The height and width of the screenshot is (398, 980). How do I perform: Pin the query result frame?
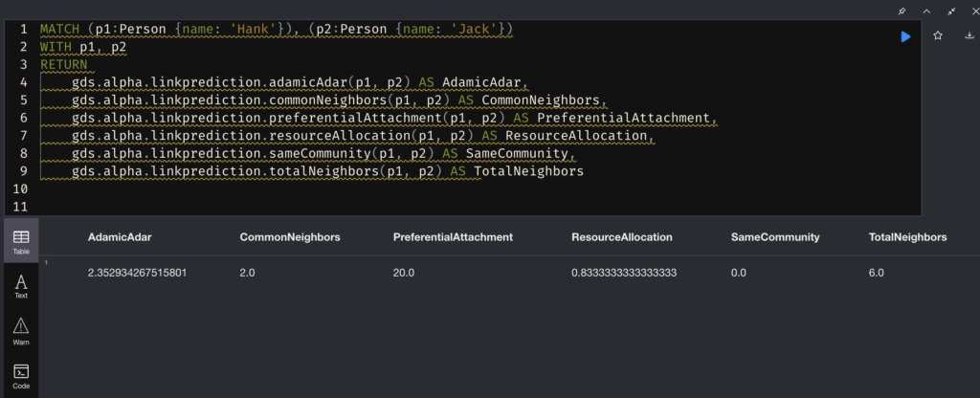pos(900,11)
